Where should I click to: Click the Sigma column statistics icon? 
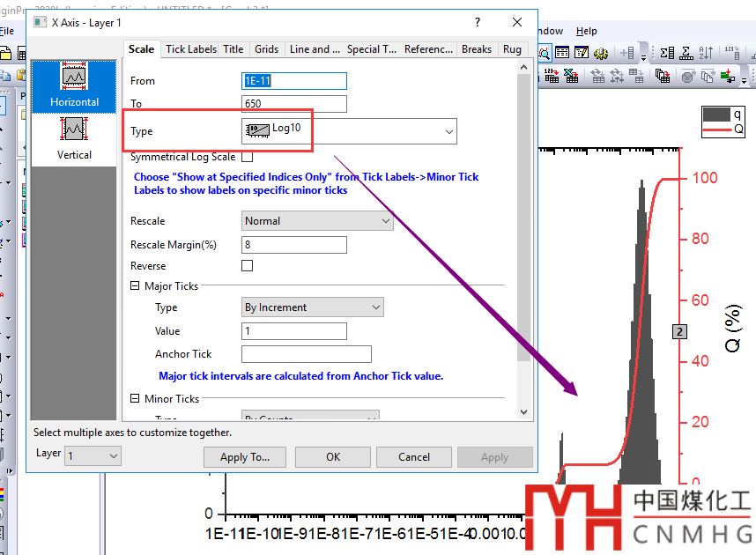667,54
